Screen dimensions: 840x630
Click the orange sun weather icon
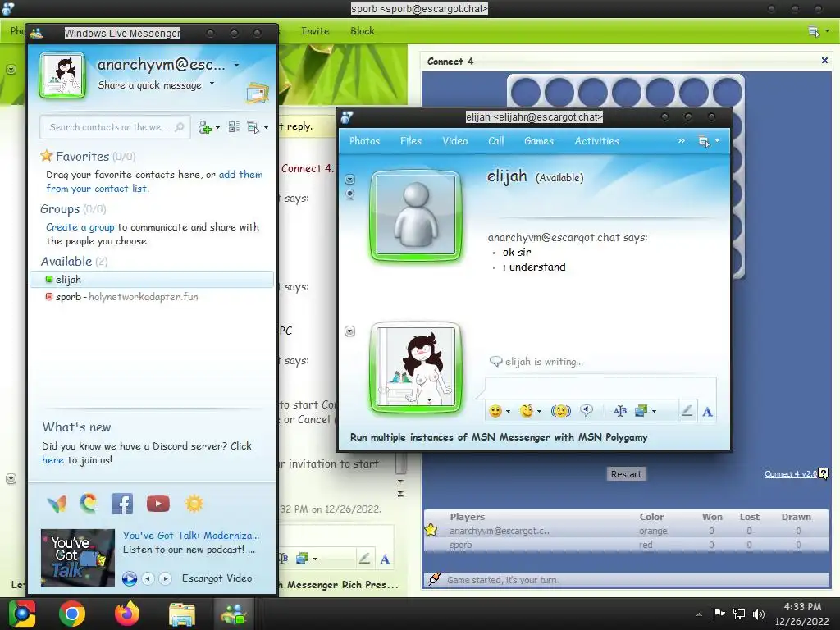194,504
